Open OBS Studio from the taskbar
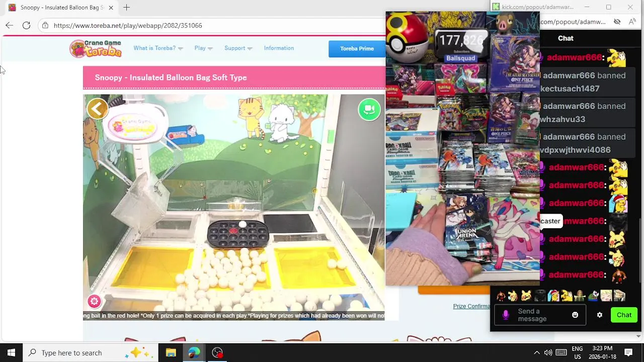This screenshot has width=644, height=362. click(x=217, y=352)
